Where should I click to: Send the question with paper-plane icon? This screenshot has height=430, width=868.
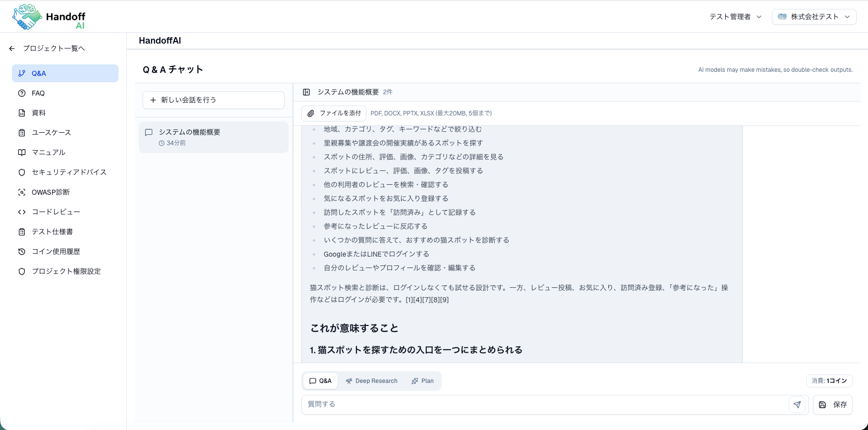[797, 405]
